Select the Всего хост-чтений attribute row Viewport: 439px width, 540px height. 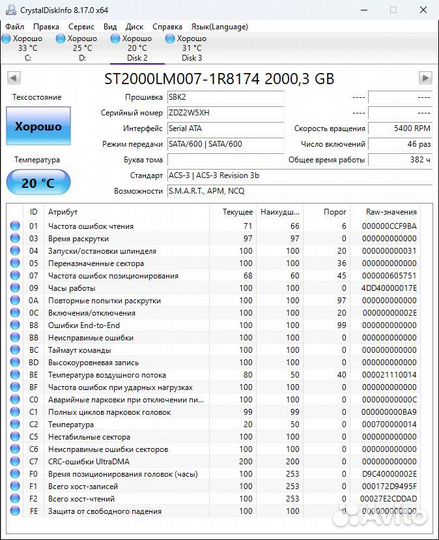214,499
